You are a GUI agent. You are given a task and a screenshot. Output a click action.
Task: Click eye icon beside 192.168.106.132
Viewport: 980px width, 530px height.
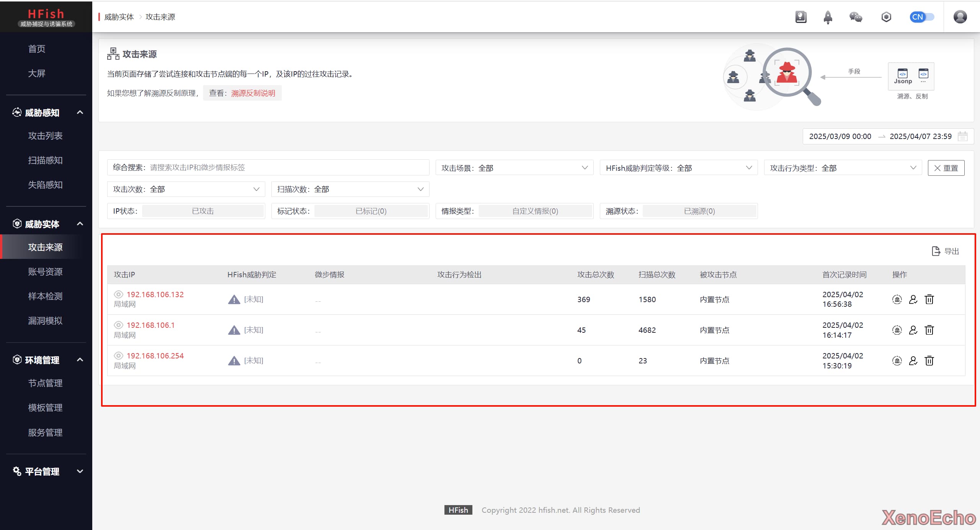point(118,294)
